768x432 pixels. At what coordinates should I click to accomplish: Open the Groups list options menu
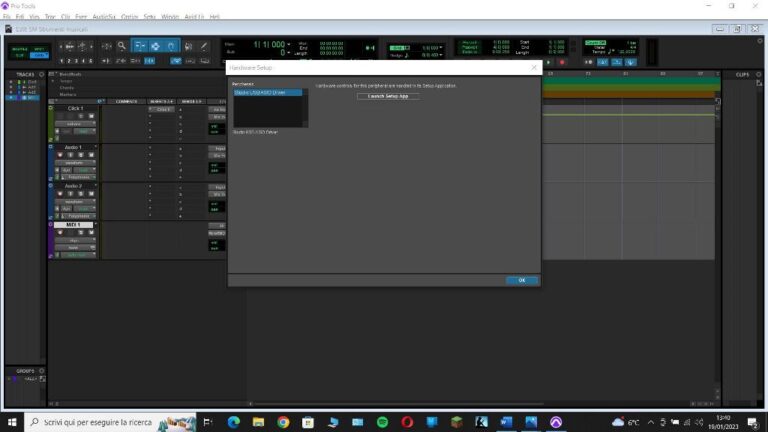(42, 371)
